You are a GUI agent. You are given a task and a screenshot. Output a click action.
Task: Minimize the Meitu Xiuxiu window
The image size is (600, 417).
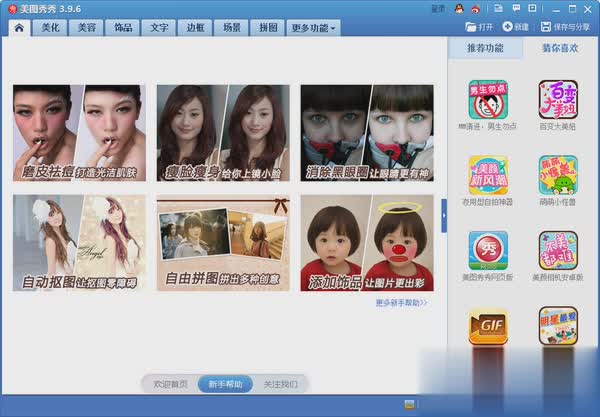pyautogui.click(x=556, y=9)
